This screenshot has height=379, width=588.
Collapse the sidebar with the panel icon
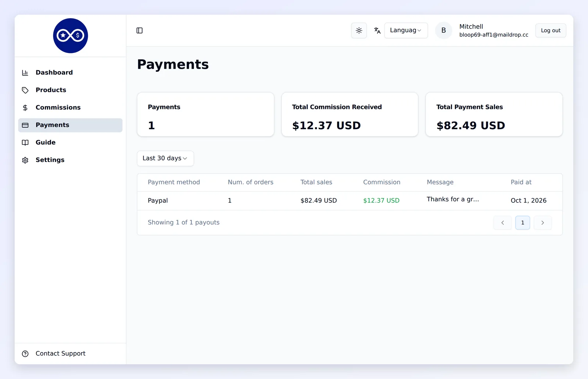pyautogui.click(x=140, y=31)
